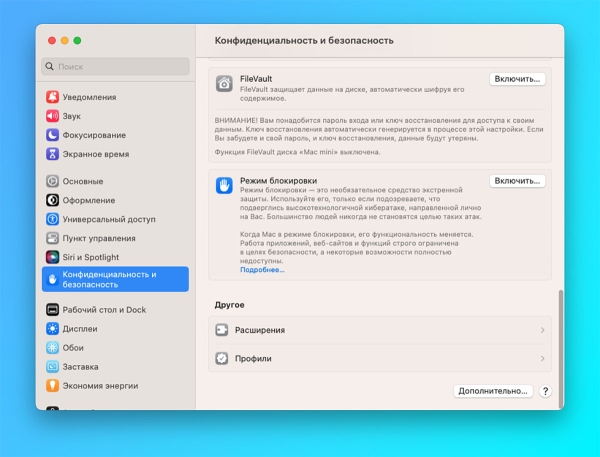Viewport: 600px width, 457px height.
Task: Select the Фокусирование moon icon
Action: pyautogui.click(x=52, y=135)
